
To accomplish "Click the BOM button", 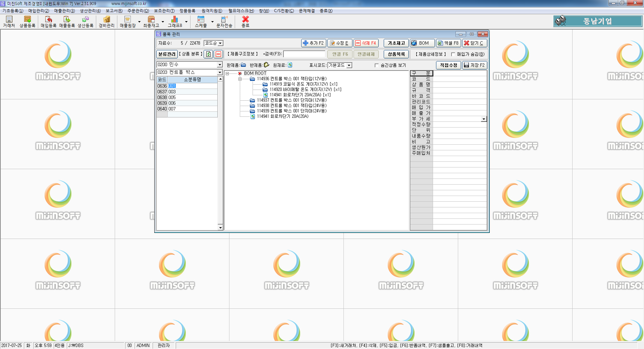I will tap(422, 43).
